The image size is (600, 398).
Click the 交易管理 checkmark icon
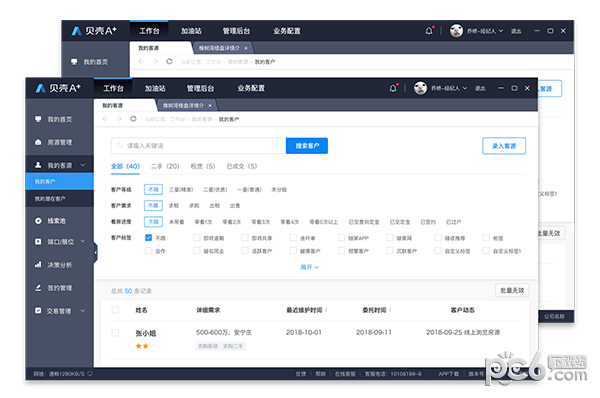click(38, 310)
